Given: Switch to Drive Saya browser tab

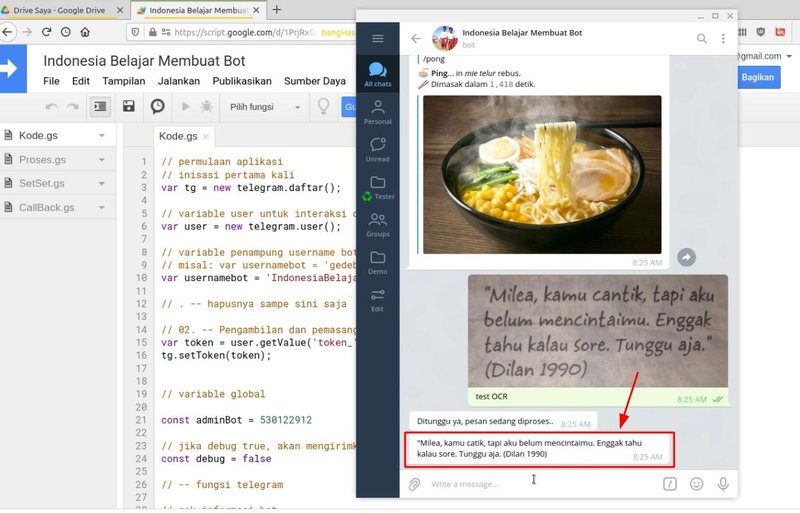Looking at the screenshot, I should pyautogui.click(x=58, y=10).
